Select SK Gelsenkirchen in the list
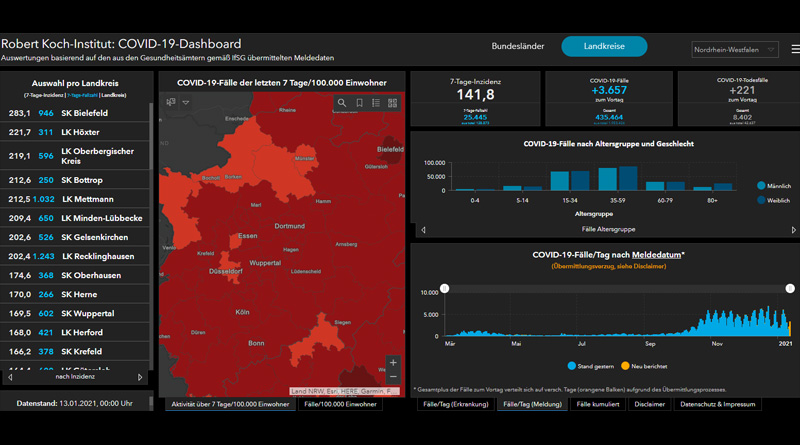The height and width of the screenshot is (445, 800). pyautogui.click(x=74, y=237)
